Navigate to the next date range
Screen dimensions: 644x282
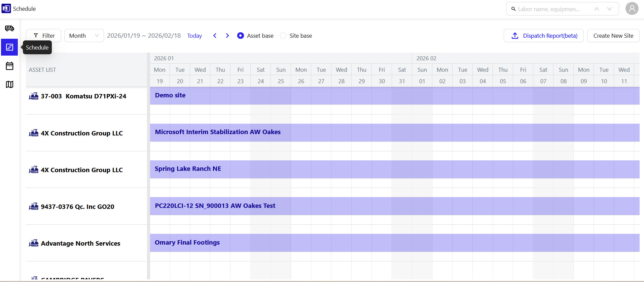(x=227, y=36)
